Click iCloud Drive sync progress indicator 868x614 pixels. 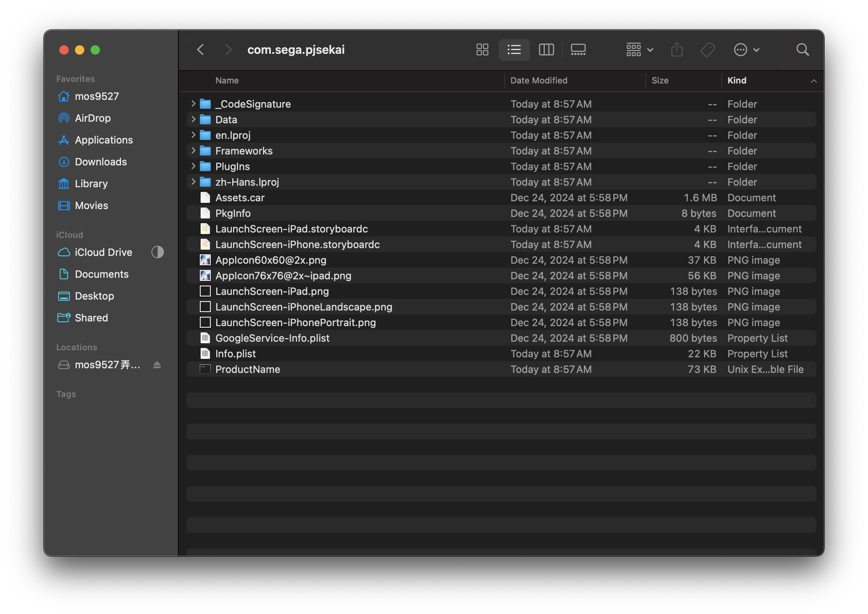click(x=157, y=252)
